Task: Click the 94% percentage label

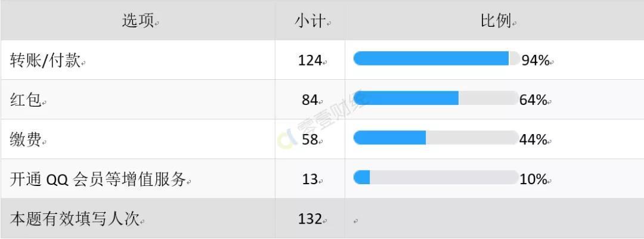Action: click(x=535, y=61)
